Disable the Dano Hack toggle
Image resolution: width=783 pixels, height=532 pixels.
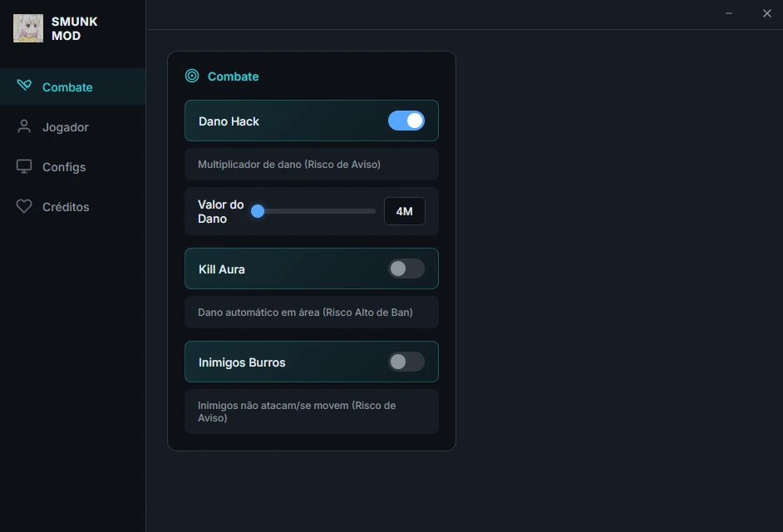point(406,121)
